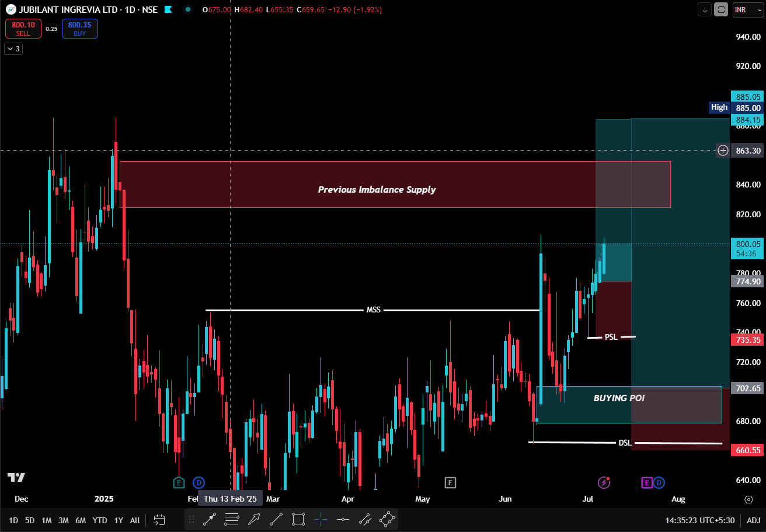Select the DSL line label

click(625, 443)
